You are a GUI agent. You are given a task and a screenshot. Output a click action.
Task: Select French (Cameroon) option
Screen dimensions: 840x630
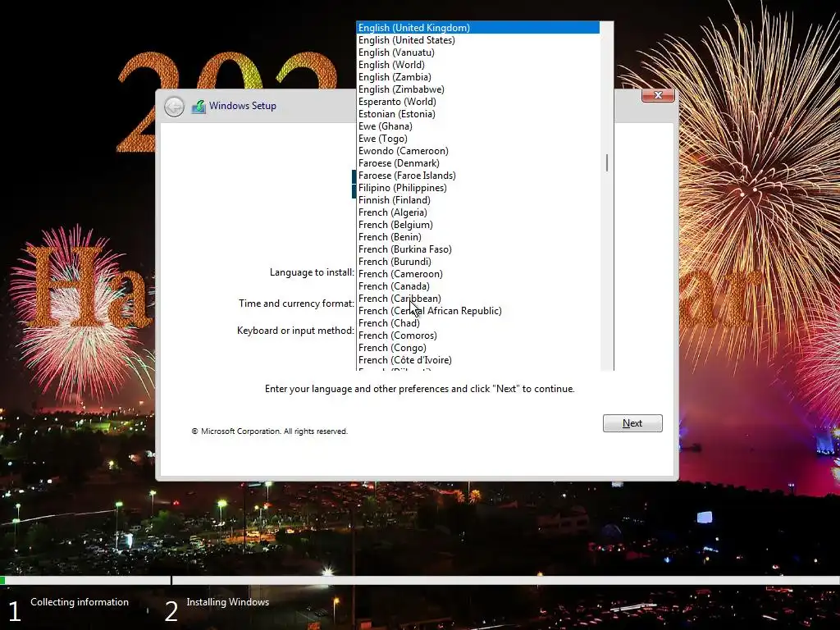[x=478, y=274]
